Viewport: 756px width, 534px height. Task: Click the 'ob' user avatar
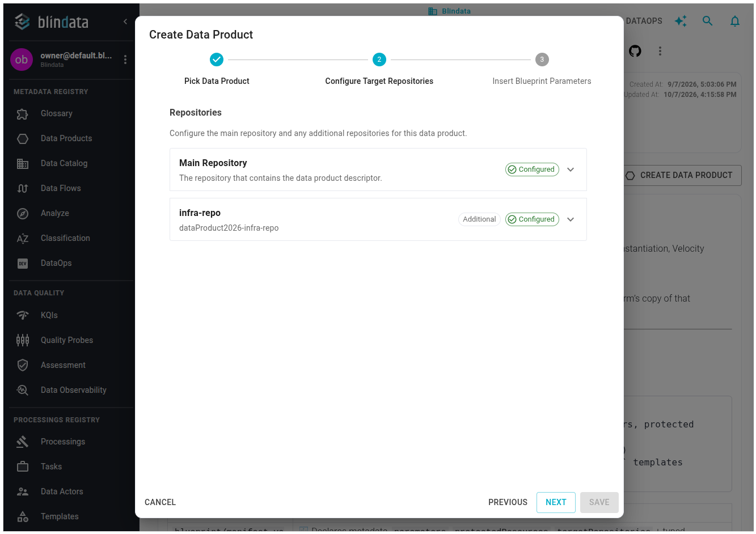22,60
